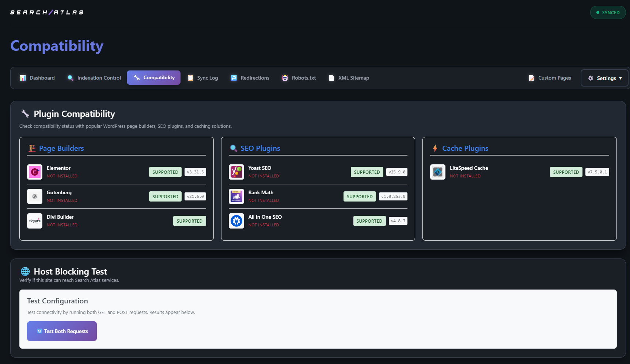630x364 pixels.
Task: Click the Dashboard chart icon
Action: [x=23, y=78]
